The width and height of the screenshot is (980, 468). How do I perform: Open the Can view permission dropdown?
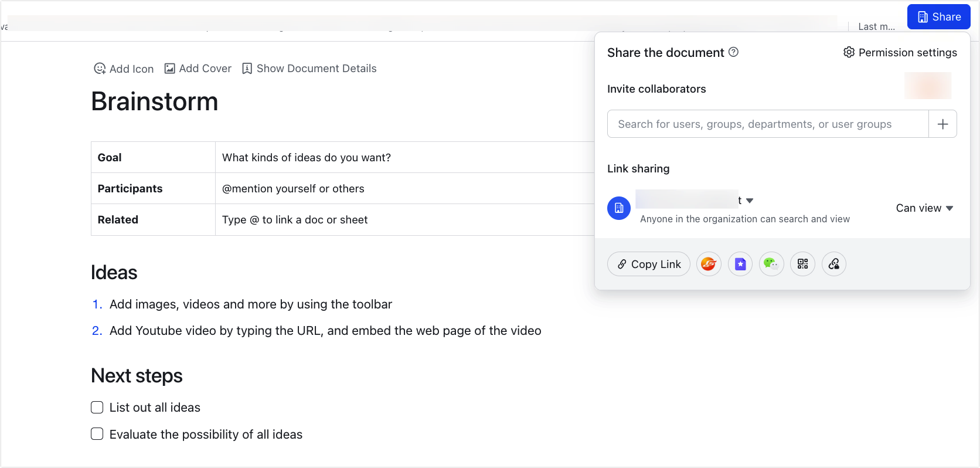click(924, 208)
